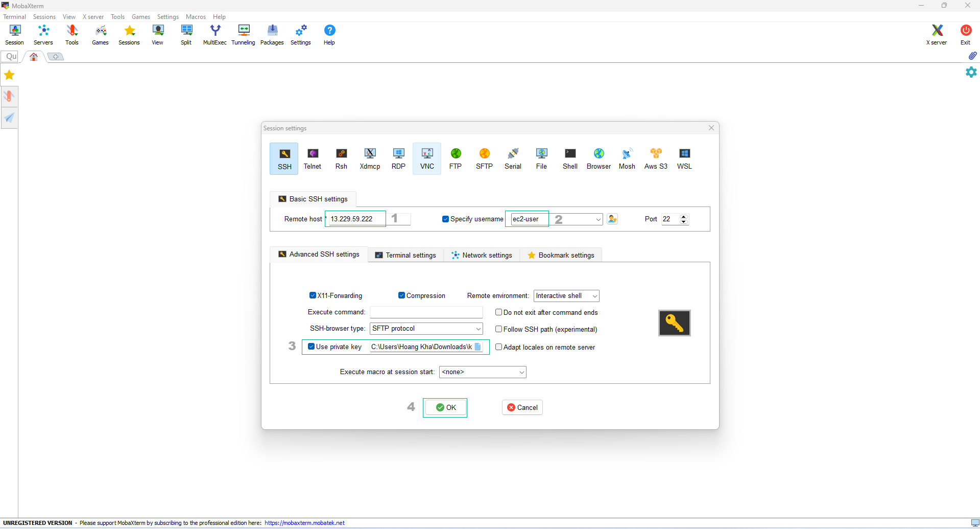Switch to Terminal settings tab
The image size is (980, 529).
coord(406,255)
